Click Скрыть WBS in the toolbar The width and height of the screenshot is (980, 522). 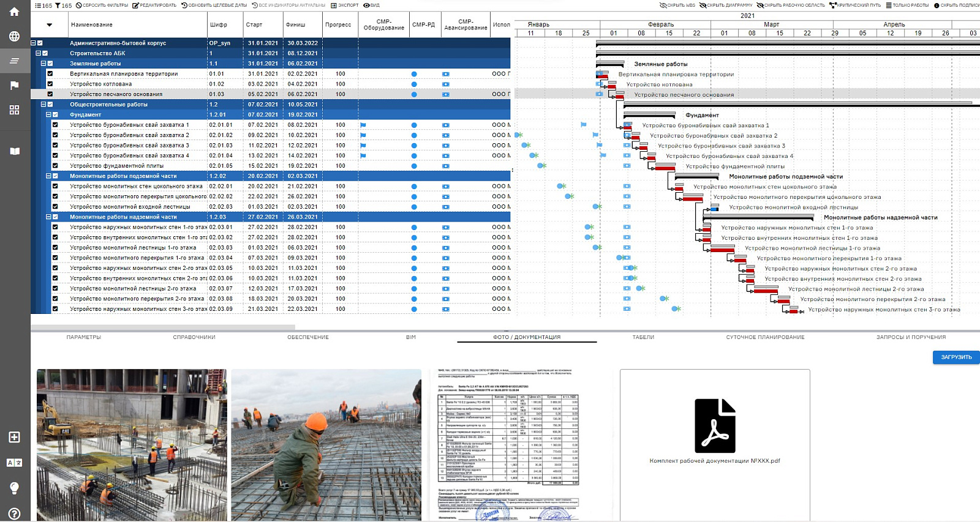[677, 6]
